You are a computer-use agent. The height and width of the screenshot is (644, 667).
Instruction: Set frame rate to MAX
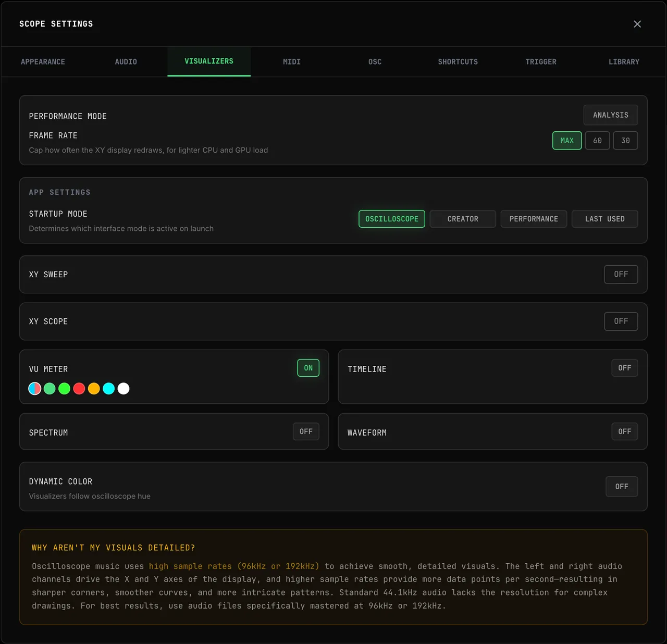click(x=567, y=141)
